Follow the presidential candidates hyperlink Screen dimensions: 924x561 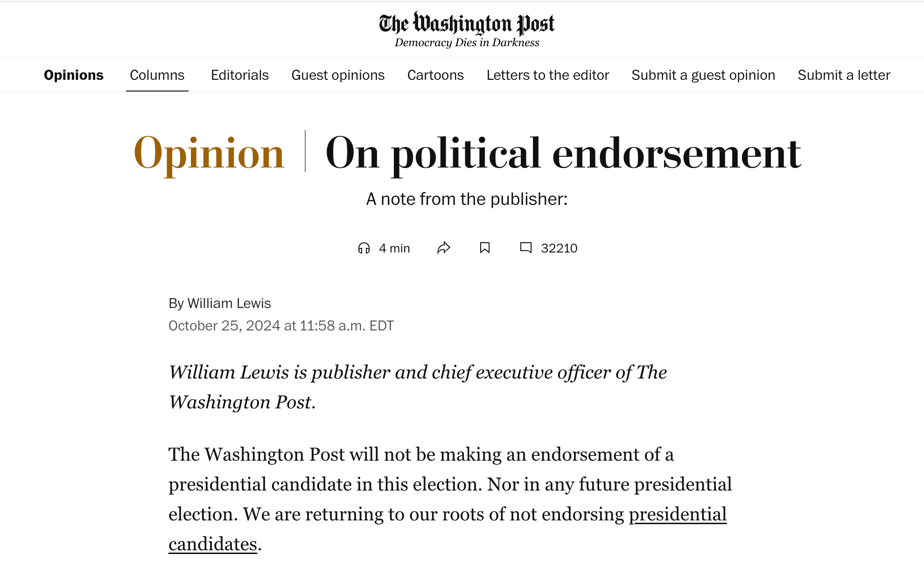tap(678, 514)
